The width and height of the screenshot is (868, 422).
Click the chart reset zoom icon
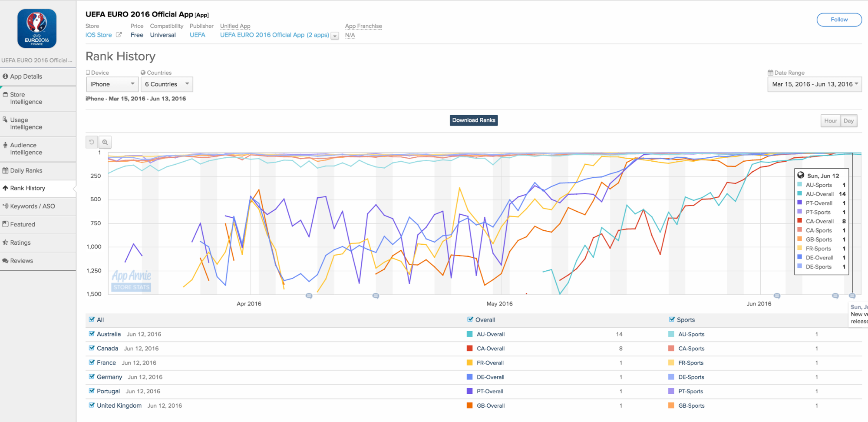(92, 142)
